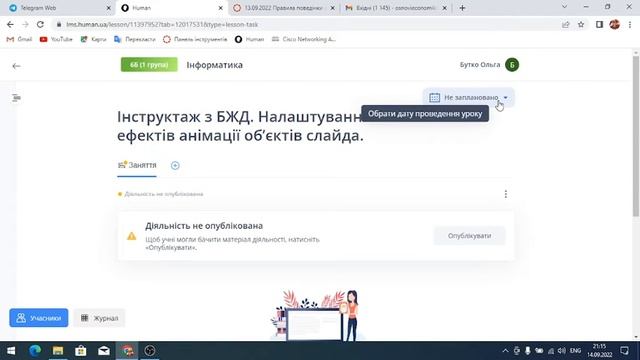
Task: Reload the page with the refresh icon
Action: [40, 24]
